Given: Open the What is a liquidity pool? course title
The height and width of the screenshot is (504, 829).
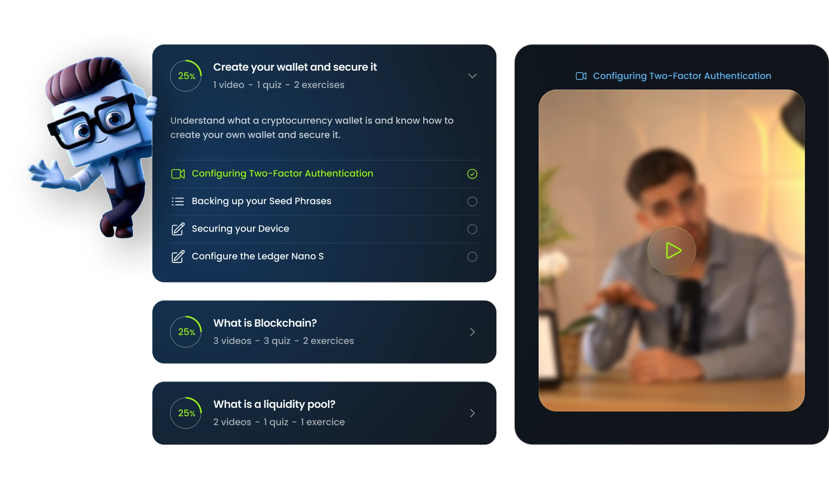Looking at the screenshot, I should [x=274, y=404].
